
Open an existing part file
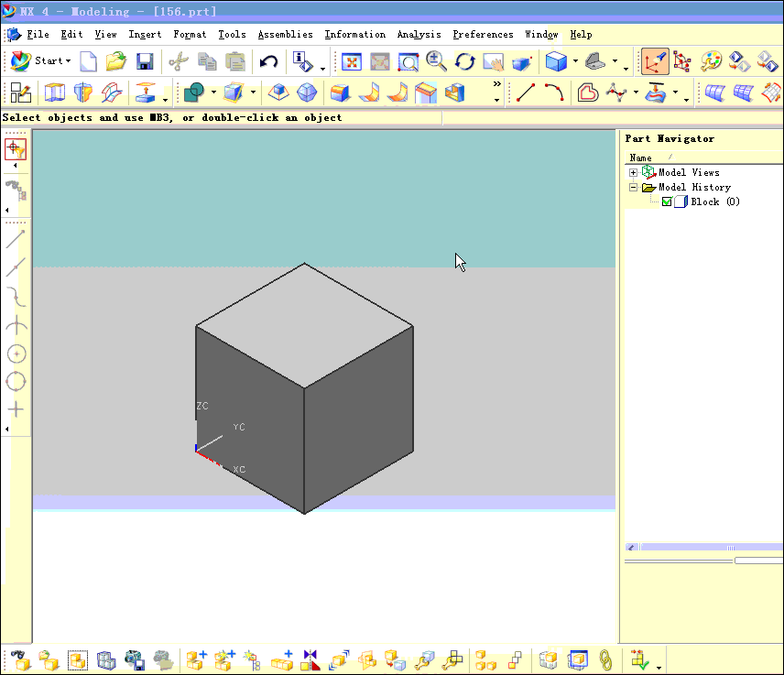tap(114, 61)
